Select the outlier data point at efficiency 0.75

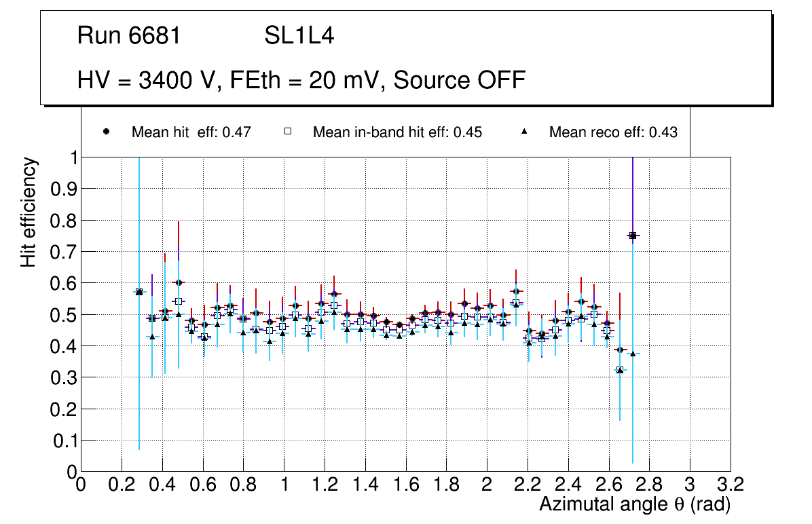click(x=633, y=236)
